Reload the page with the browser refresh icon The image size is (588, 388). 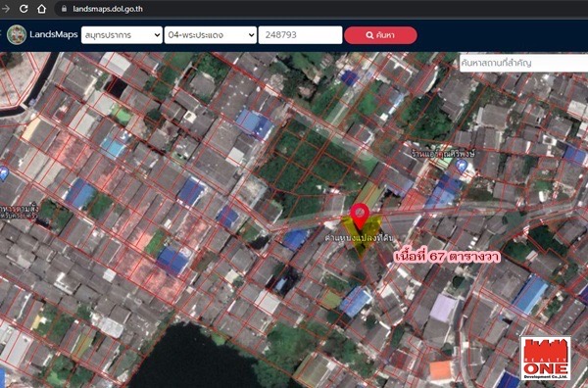click(x=24, y=9)
